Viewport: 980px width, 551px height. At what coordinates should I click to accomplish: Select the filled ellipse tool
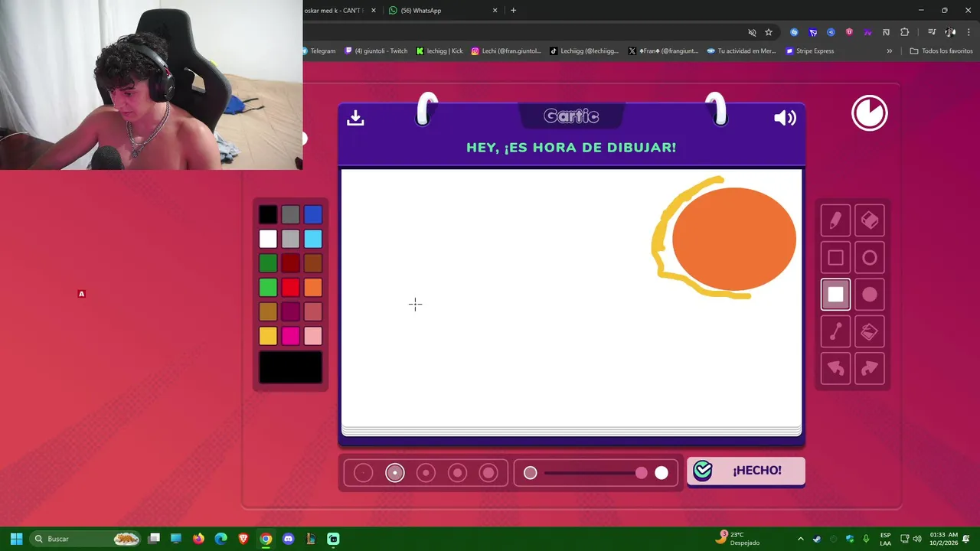(869, 295)
